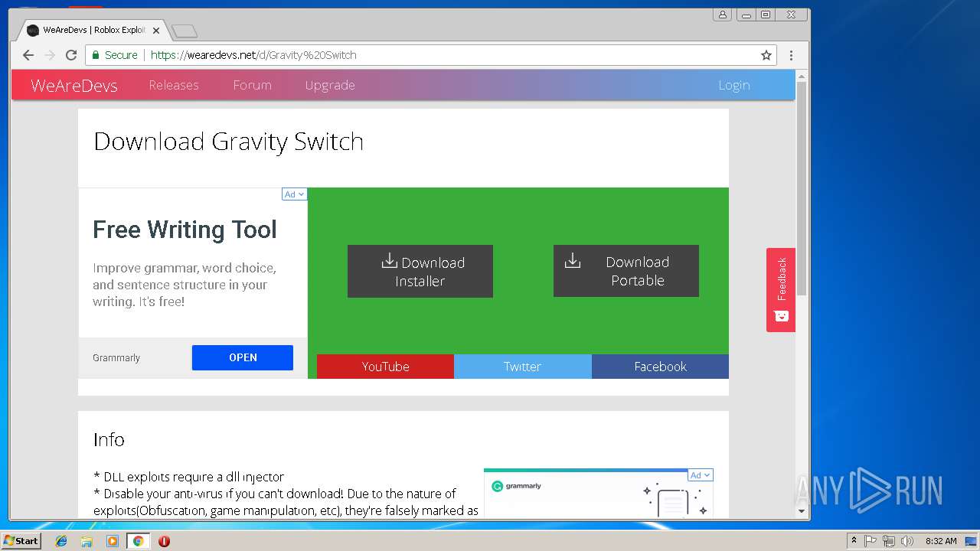This screenshot has width=980, height=551.
Task: Launch Internet Explorer from the taskbar
Action: tap(61, 541)
